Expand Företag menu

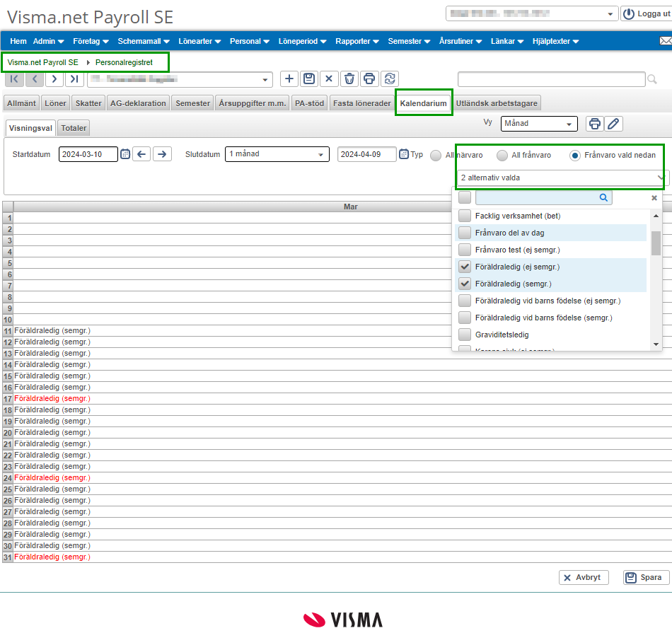coord(91,41)
